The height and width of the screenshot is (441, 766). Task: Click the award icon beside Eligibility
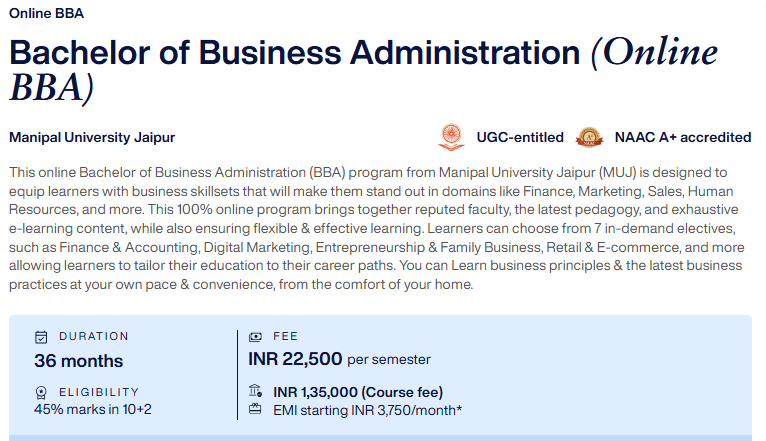point(41,393)
